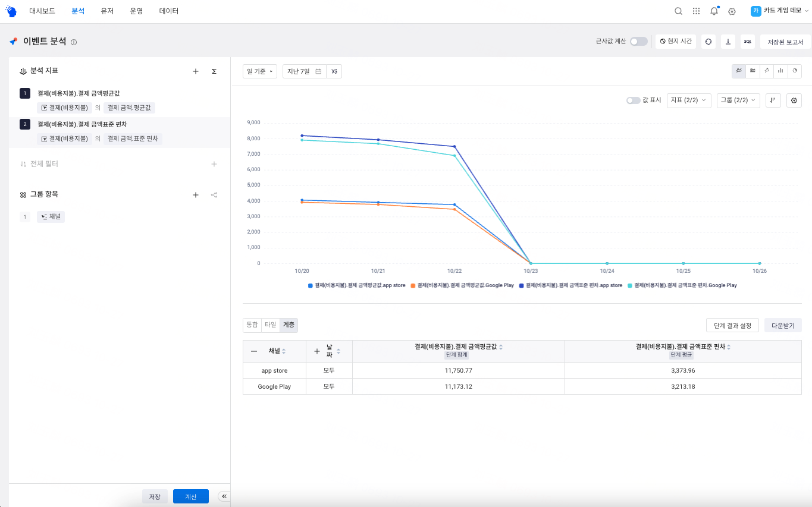Open the apps grid icon
The image size is (812, 507).
696,11
